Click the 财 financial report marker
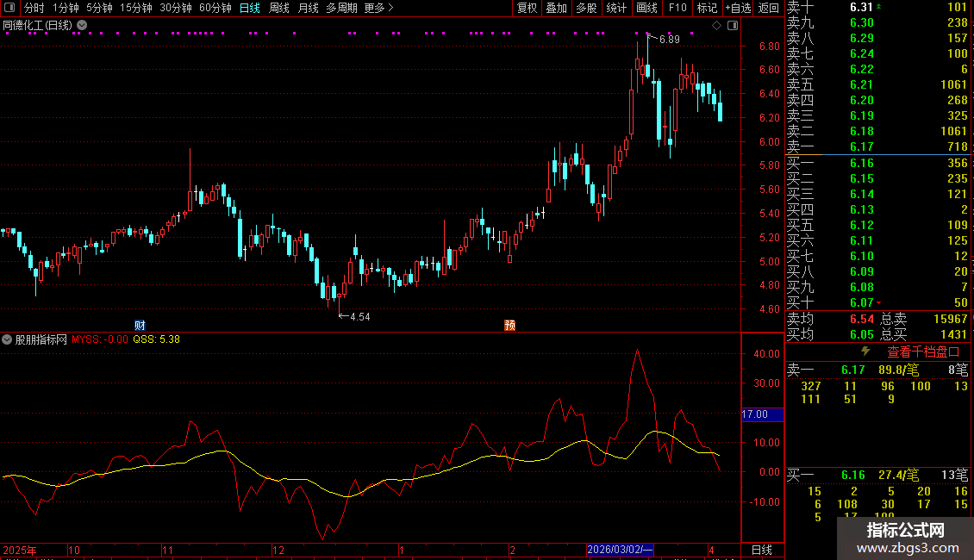The height and width of the screenshot is (560, 974). (140, 326)
